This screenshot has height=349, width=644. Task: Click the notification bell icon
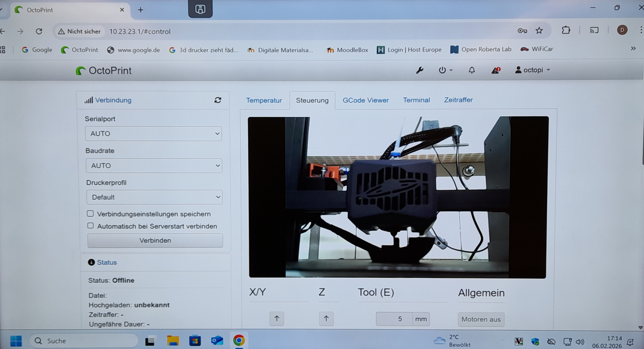(x=472, y=70)
